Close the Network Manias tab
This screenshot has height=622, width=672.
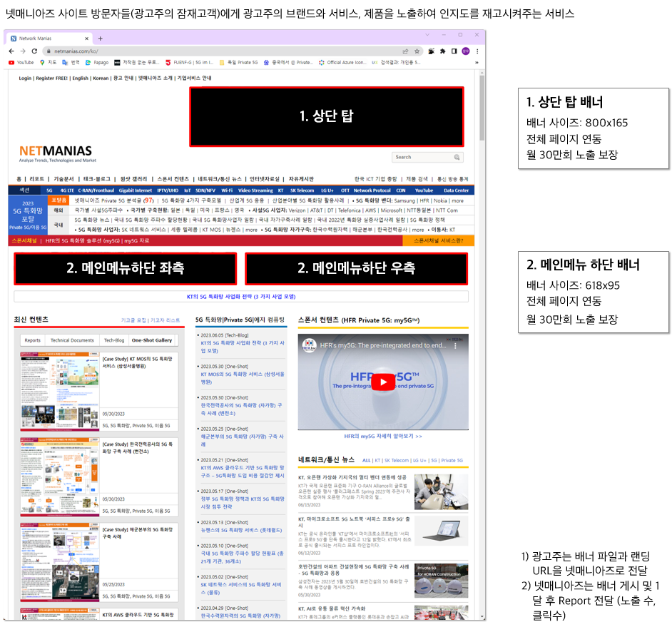click(86, 39)
